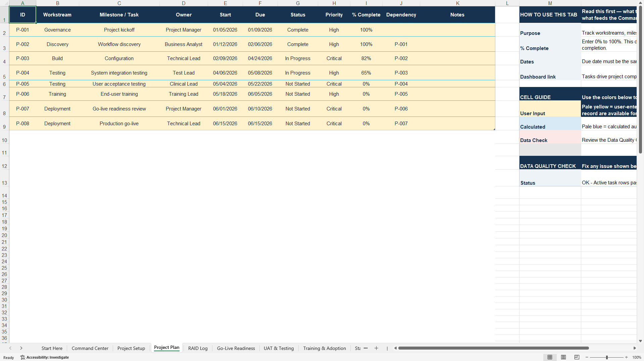Select the ID header cell
This screenshot has height=361, width=644.
coord(22,15)
